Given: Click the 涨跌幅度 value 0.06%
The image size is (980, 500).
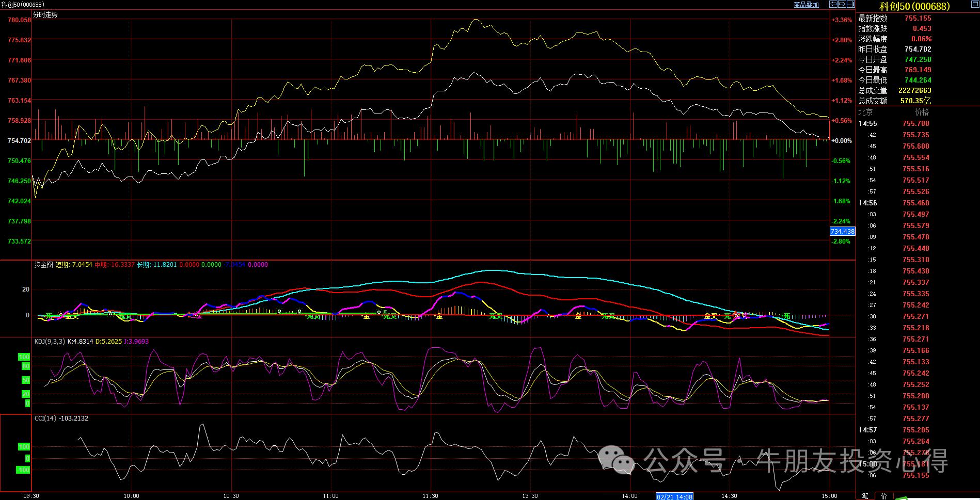Looking at the screenshot, I should click(922, 39).
